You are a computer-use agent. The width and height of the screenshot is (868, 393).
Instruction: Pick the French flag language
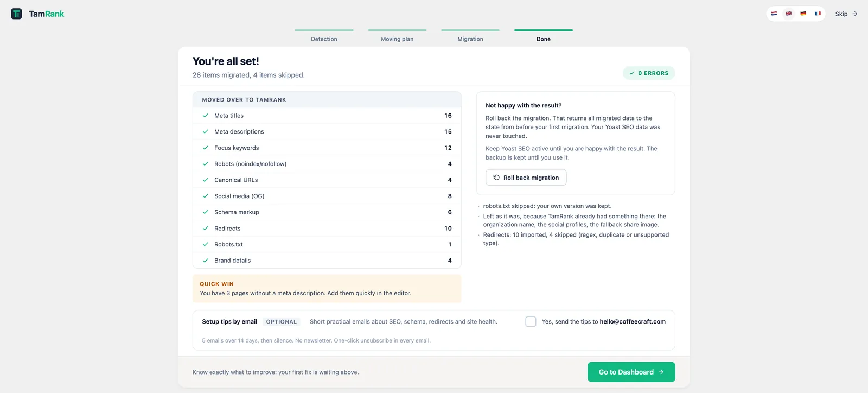(x=818, y=14)
